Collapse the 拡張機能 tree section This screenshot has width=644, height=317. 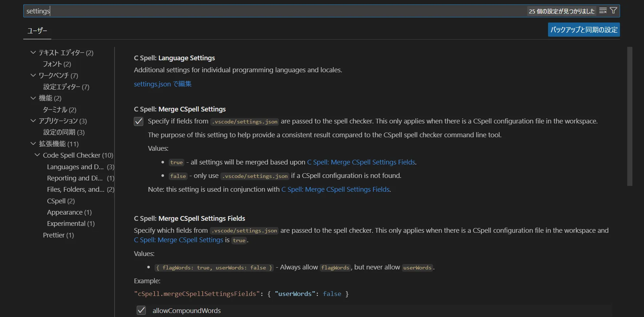pyautogui.click(x=33, y=144)
